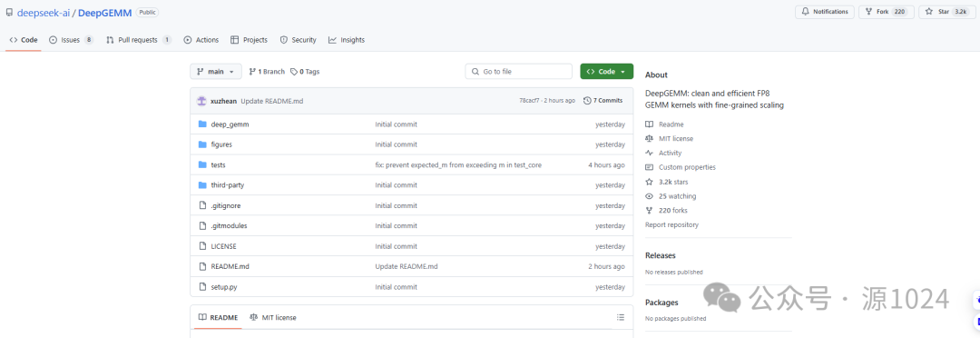Switch to the Projects tab

pyautogui.click(x=249, y=39)
